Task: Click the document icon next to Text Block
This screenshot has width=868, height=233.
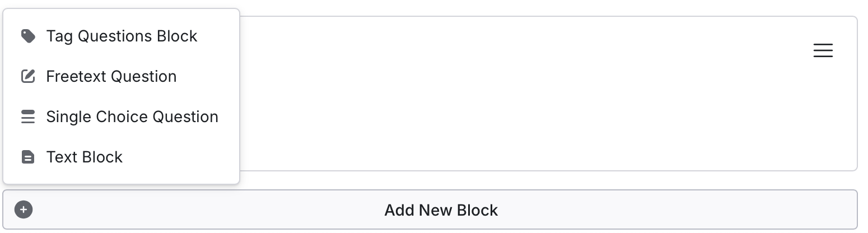Action: coord(27,157)
